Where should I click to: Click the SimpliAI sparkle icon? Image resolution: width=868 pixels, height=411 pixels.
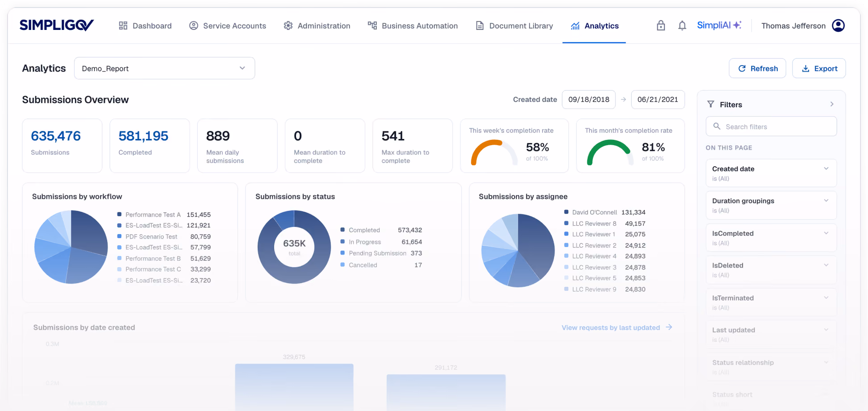pyautogui.click(x=737, y=25)
